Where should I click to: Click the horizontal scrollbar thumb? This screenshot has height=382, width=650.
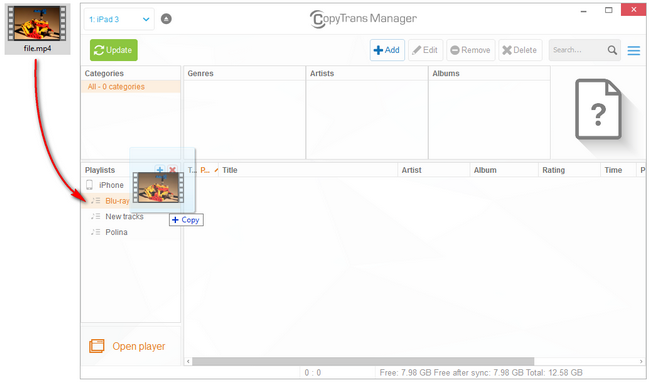click(363, 362)
